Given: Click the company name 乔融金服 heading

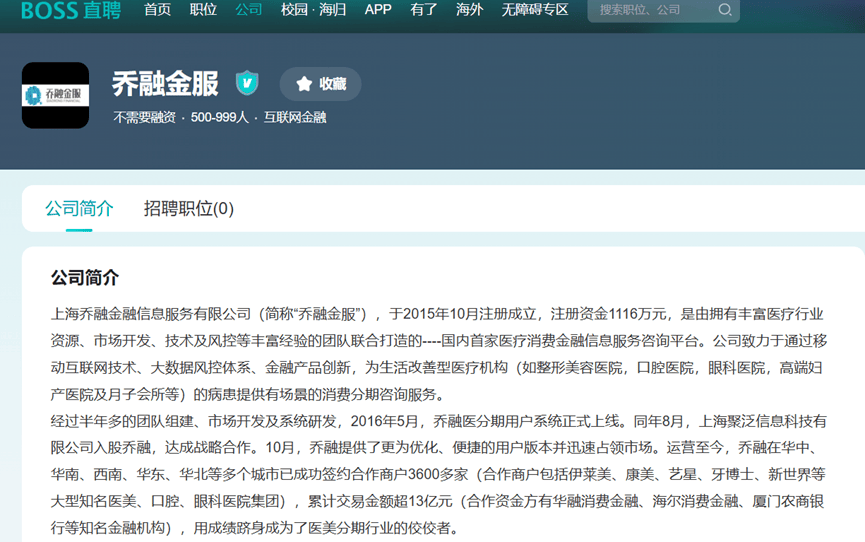Looking at the screenshot, I should (165, 83).
